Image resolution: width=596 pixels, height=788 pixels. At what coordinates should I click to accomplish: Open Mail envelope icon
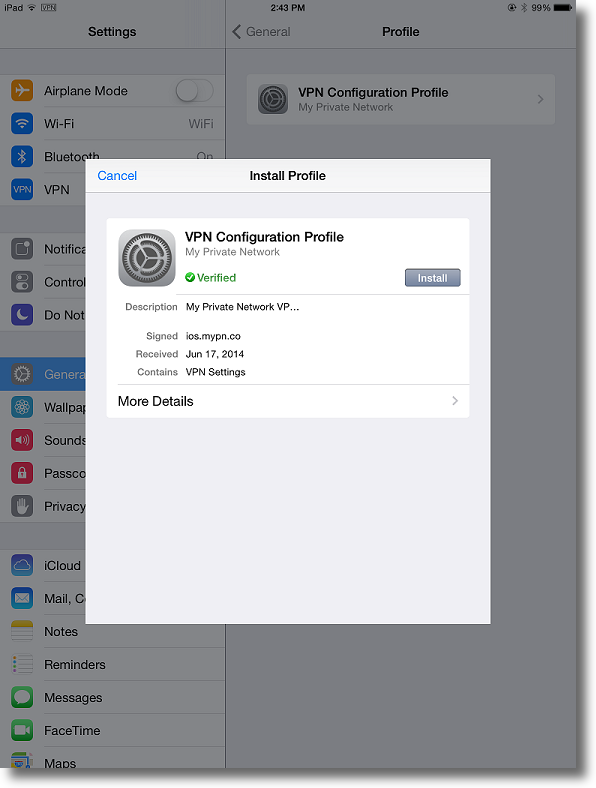[x=22, y=598]
